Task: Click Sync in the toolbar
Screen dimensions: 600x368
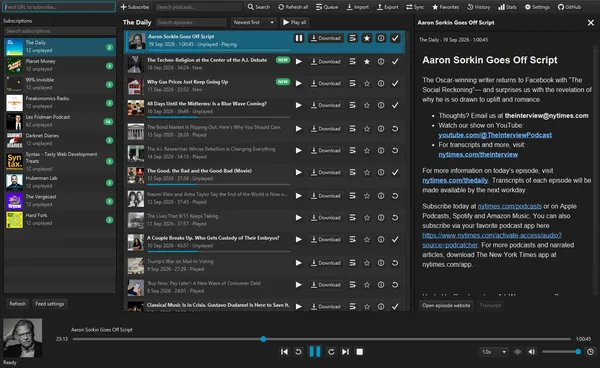Action: coord(415,7)
